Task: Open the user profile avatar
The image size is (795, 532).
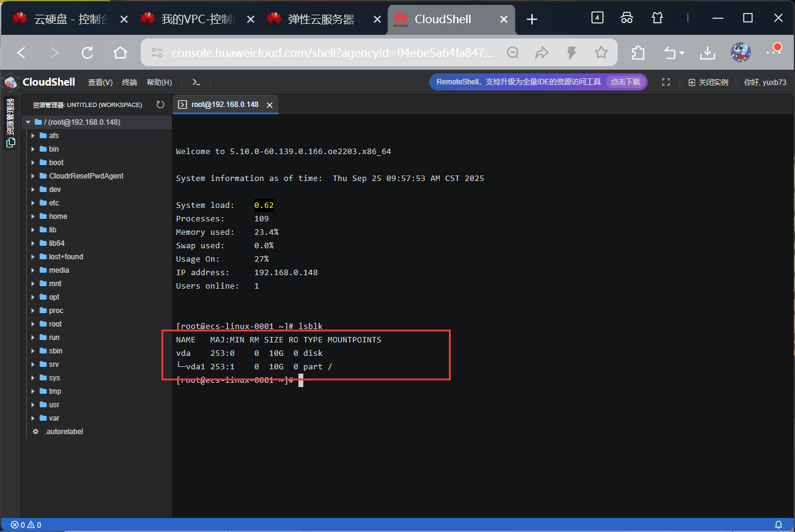Action: point(741,53)
